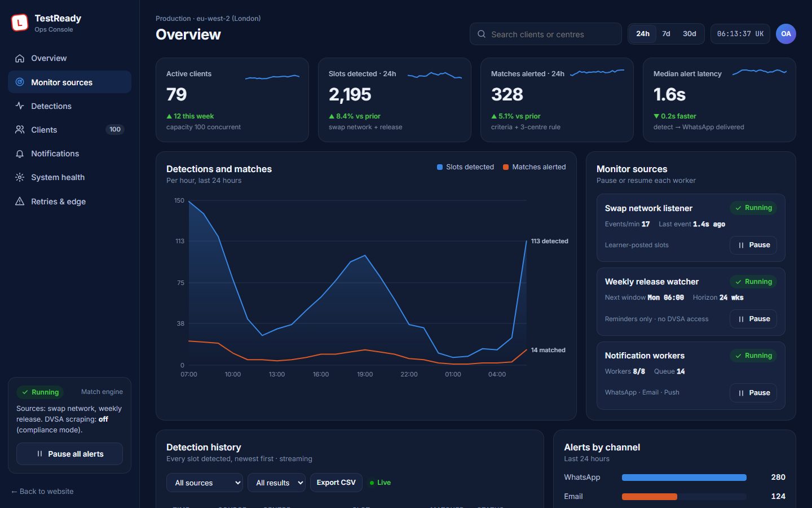Click the Clients people icon
812x508 pixels.
coord(20,129)
